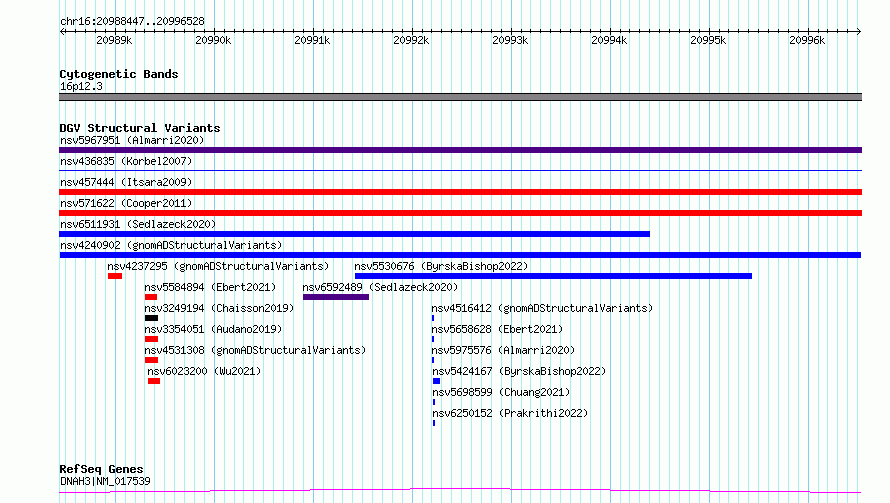Click the purple bar of nsv5967951
Screen dimensions: 890x503
tap(460, 150)
